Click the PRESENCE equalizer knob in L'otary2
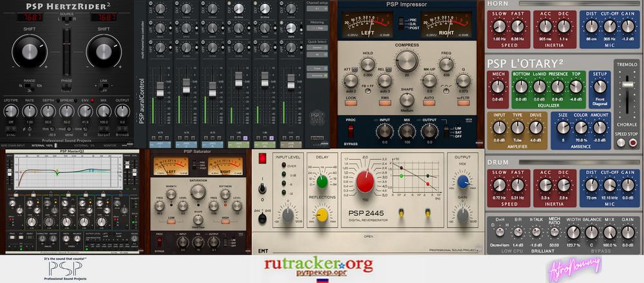This screenshot has height=283, width=644. click(x=557, y=86)
